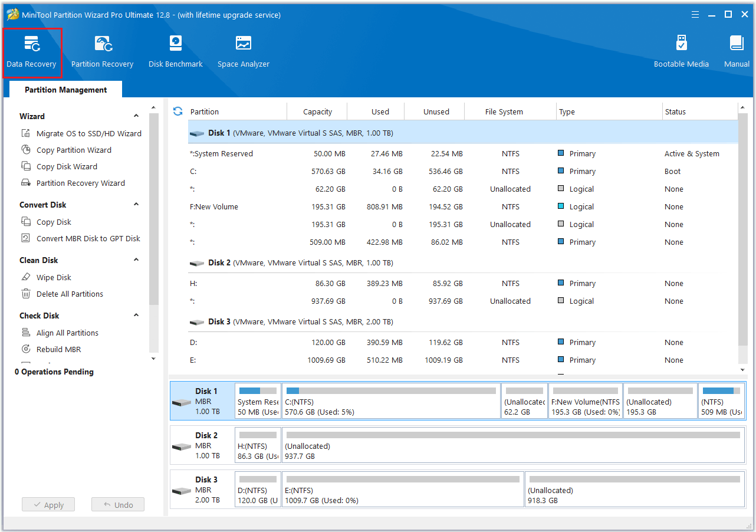
Task: Click the Delete All Partitions trash icon
Action: click(26, 294)
